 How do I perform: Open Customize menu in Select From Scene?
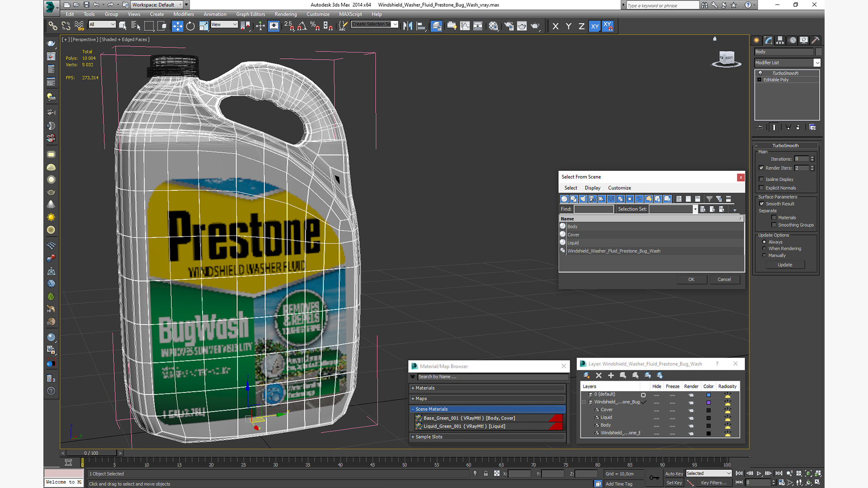[x=619, y=188]
